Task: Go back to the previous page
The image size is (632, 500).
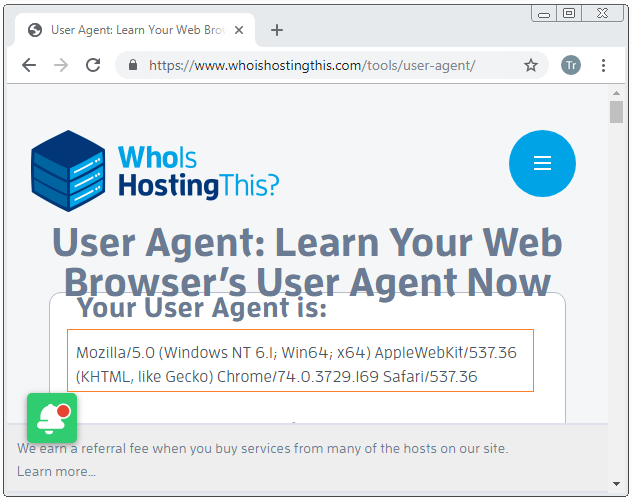Action: [x=29, y=65]
